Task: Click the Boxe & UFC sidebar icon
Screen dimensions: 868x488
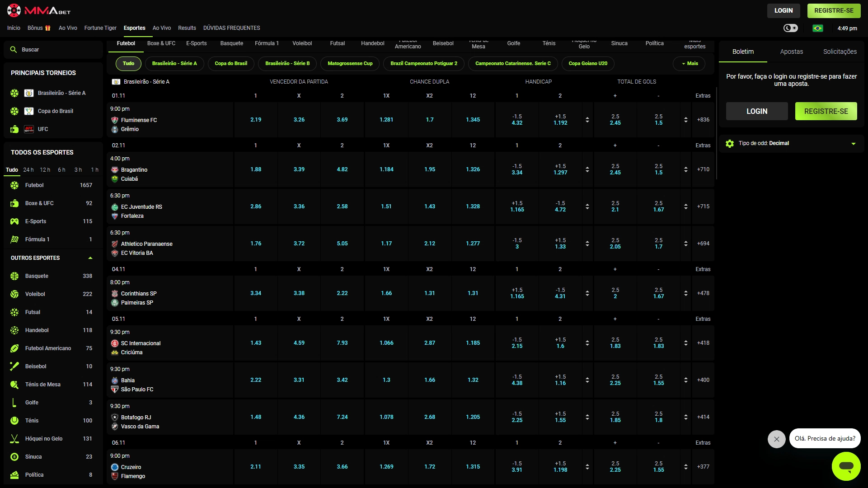Action: 14,203
